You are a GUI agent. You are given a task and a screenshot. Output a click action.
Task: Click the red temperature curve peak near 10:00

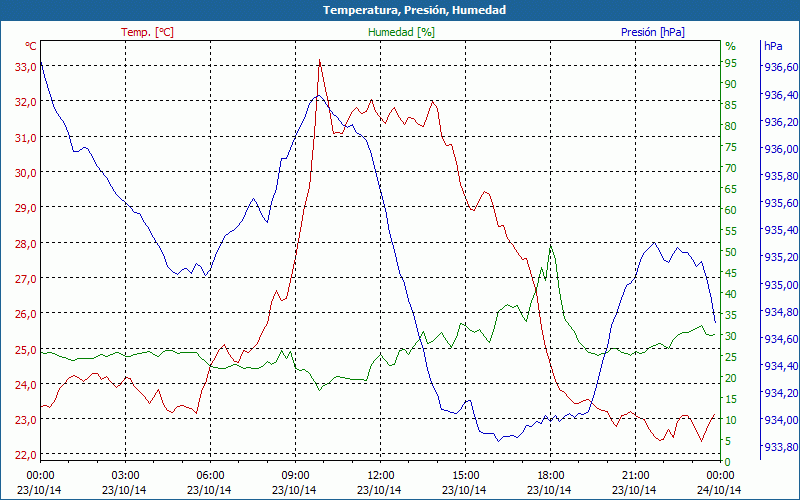pyautogui.click(x=319, y=60)
